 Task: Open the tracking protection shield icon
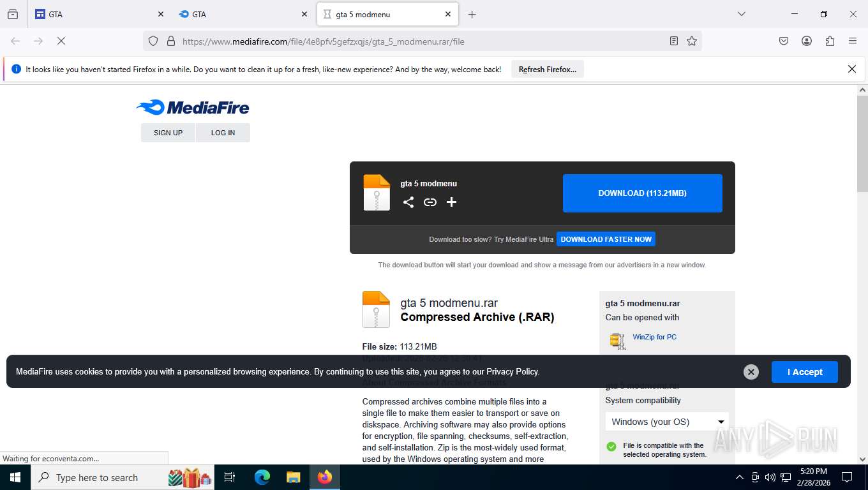153,41
